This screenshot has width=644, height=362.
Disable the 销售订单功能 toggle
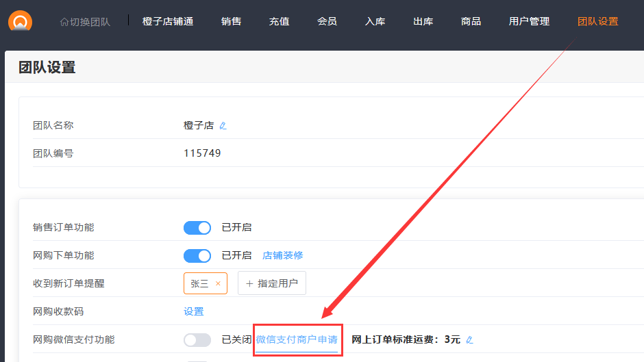197,228
